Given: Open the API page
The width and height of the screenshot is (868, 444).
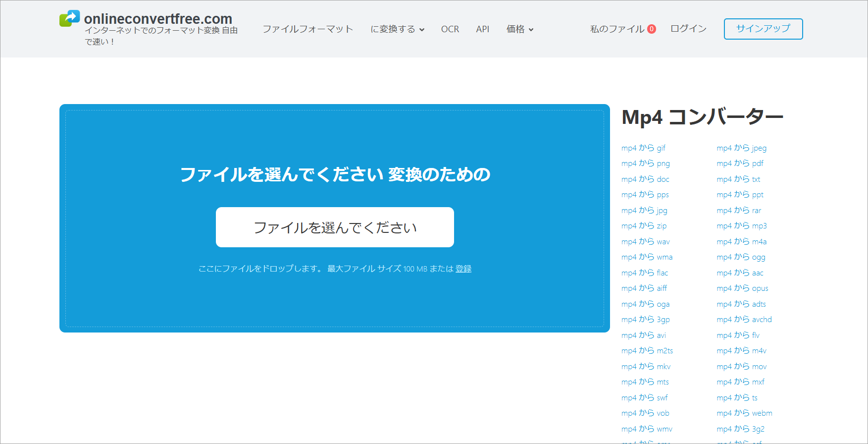Looking at the screenshot, I should click(x=483, y=29).
